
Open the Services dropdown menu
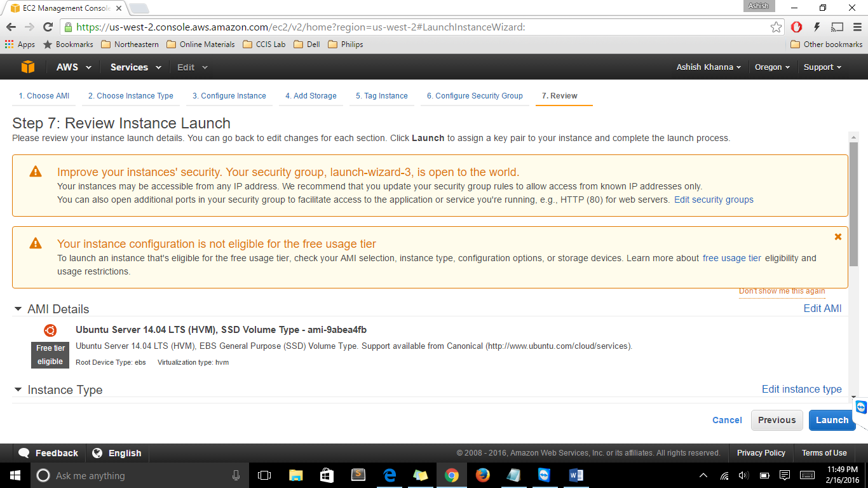(135, 67)
